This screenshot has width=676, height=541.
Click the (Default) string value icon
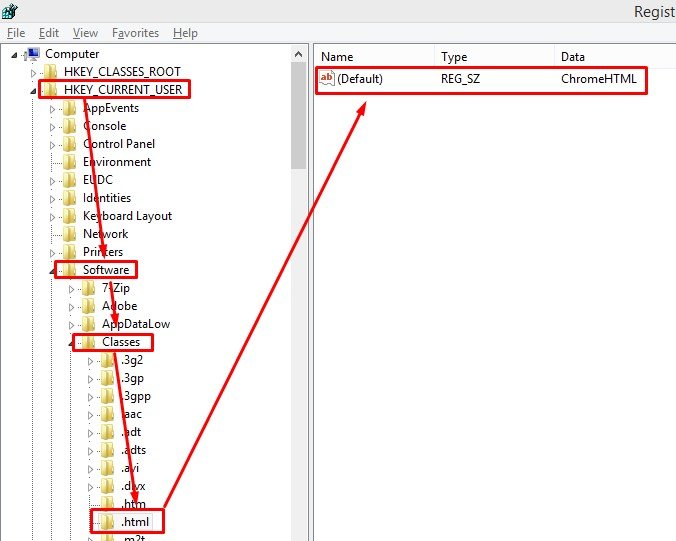[x=326, y=78]
